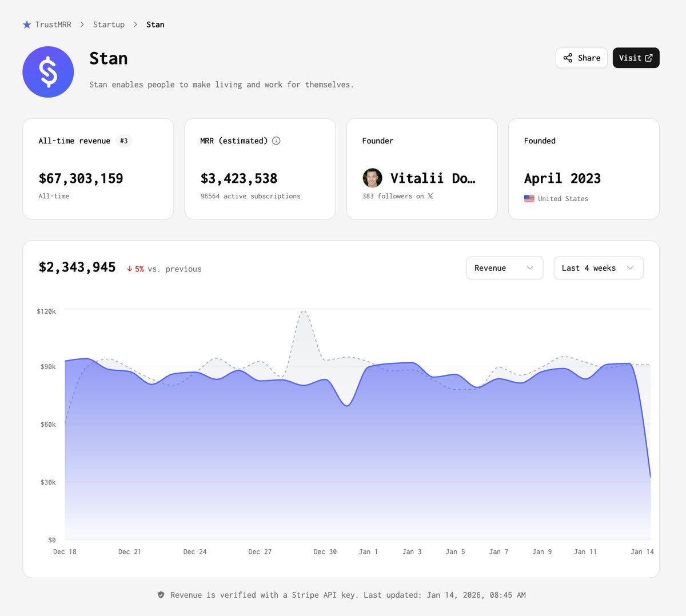Click the 383 followers on X text

pyautogui.click(x=397, y=196)
